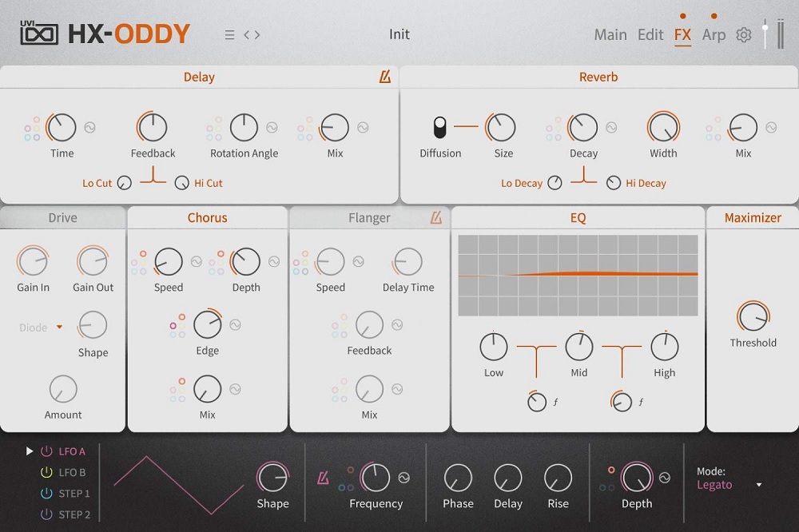The image size is (799, 532).
Task: Open the settings gear in the top bar
Action: 744,34
